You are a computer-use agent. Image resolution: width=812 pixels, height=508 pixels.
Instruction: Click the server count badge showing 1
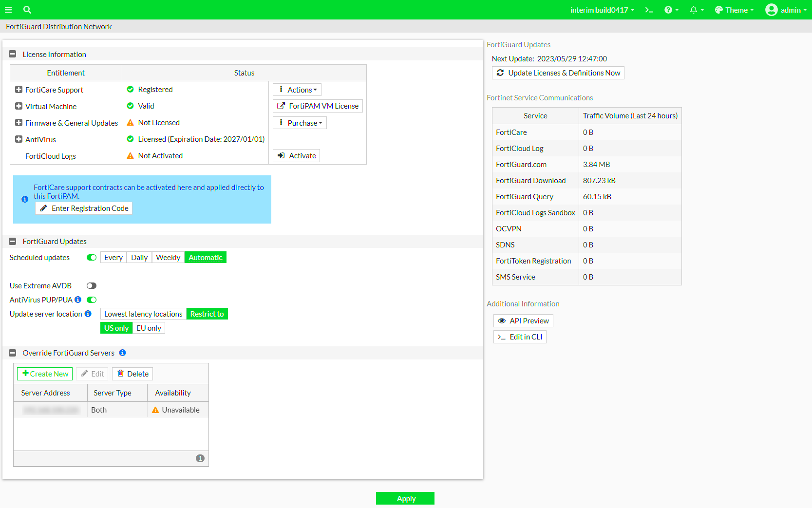(x=200, y=458)
